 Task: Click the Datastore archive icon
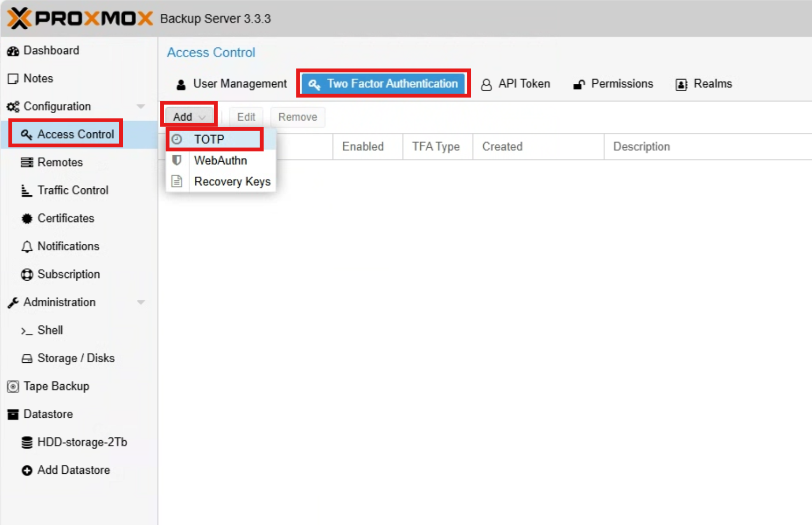[x=13, y=415]
